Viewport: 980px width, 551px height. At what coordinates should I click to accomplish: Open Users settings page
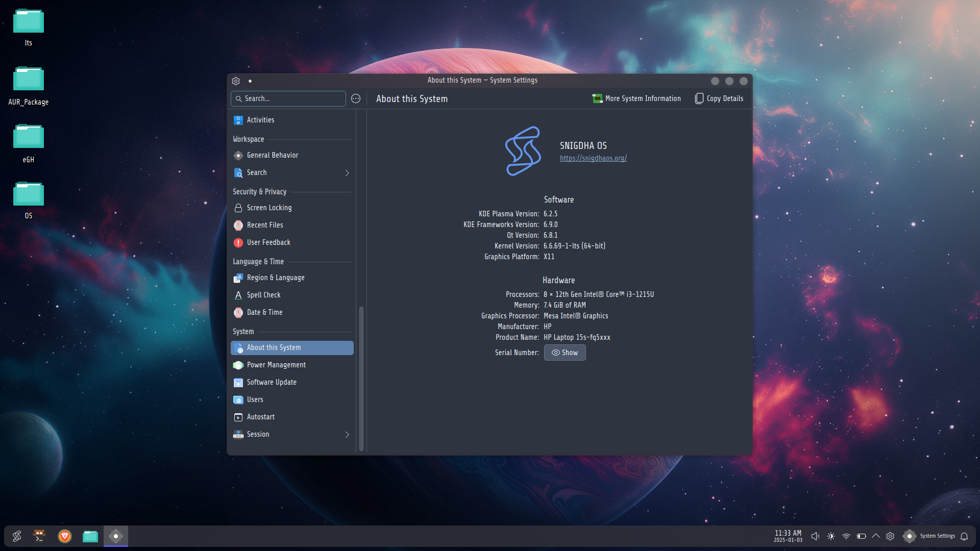[291, 399]
